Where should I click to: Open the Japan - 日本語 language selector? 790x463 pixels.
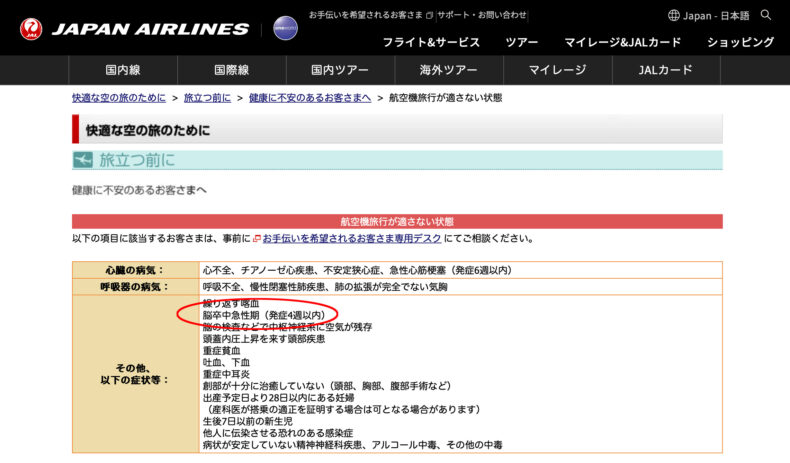point(716,16)
